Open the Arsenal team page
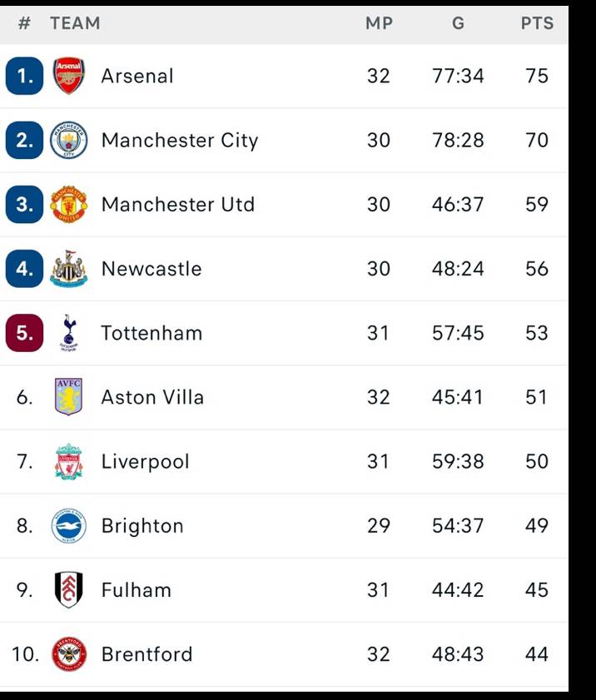The width and height of the screenshot is (596, 700). [138, 76]
